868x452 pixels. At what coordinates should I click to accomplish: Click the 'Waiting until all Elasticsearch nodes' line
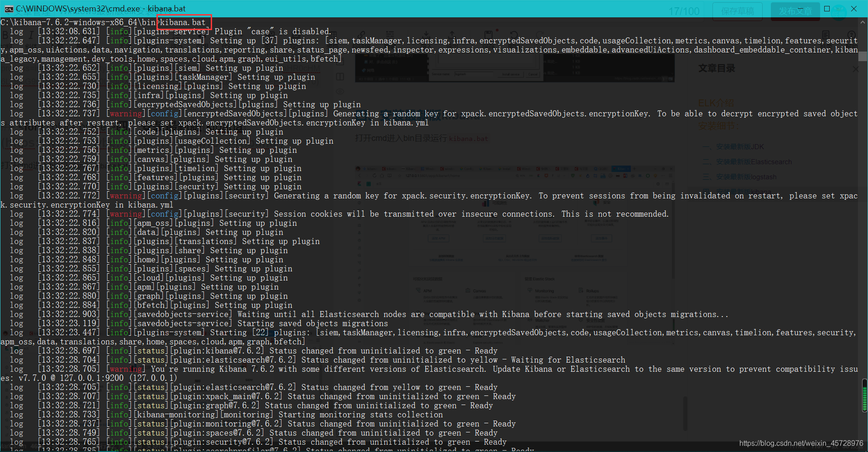tap(369, 314)
